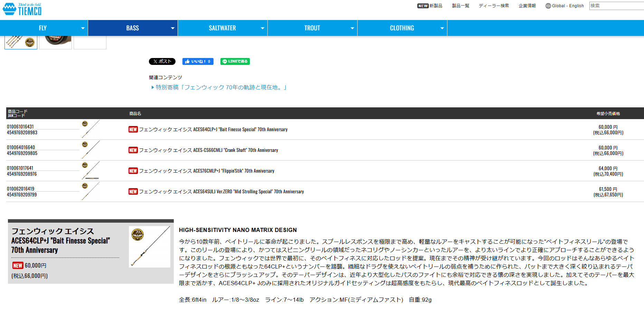The width and height of the screenshot is (644, 310).
Task: Click NEW badge on Bait Finesse Special row
Action: pos(133,129)
